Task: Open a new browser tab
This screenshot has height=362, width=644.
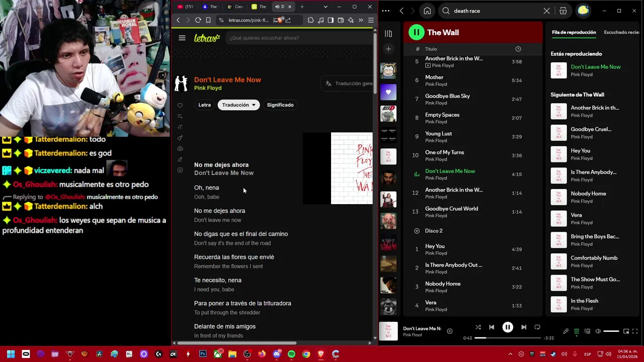Action: point(302,7)
